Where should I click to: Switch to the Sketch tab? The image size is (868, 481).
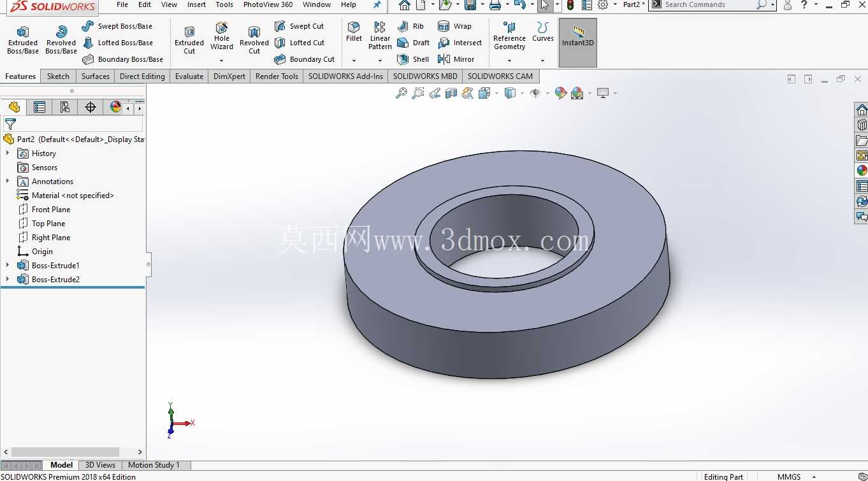click(58, 76)
